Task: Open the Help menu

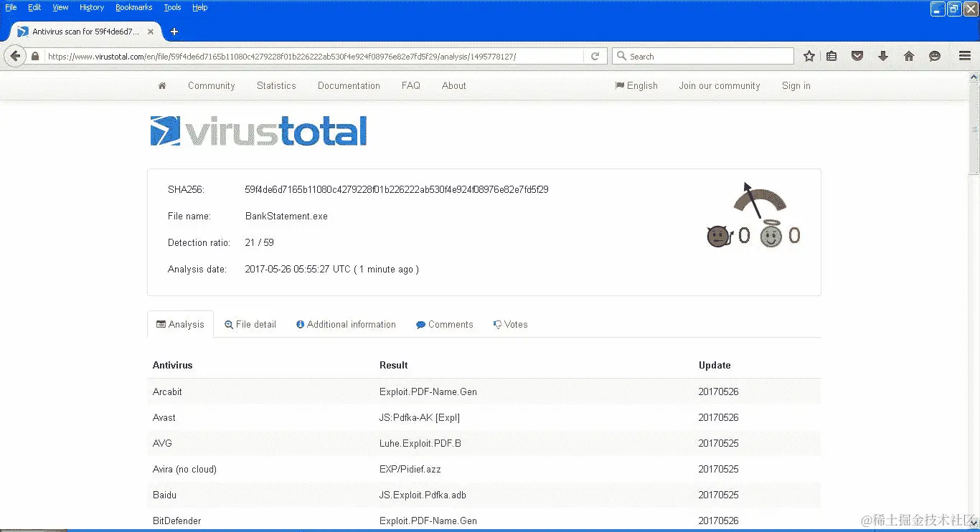Action: [200, 7]
